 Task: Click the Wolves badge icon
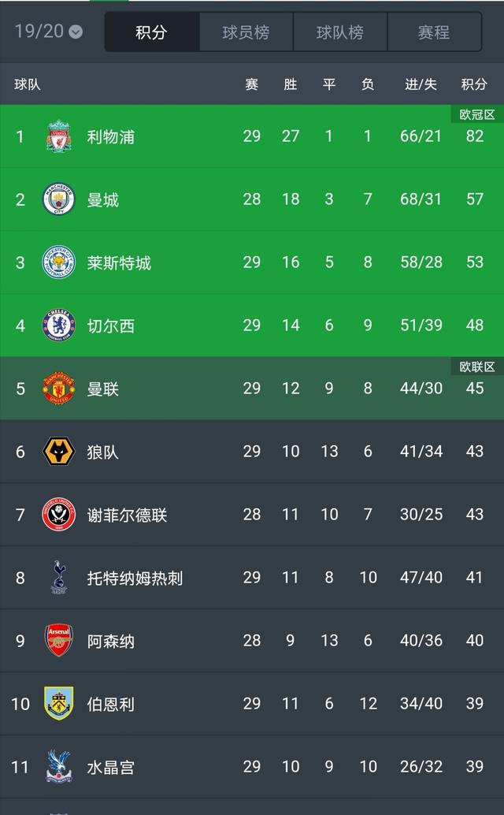[58, 451]
